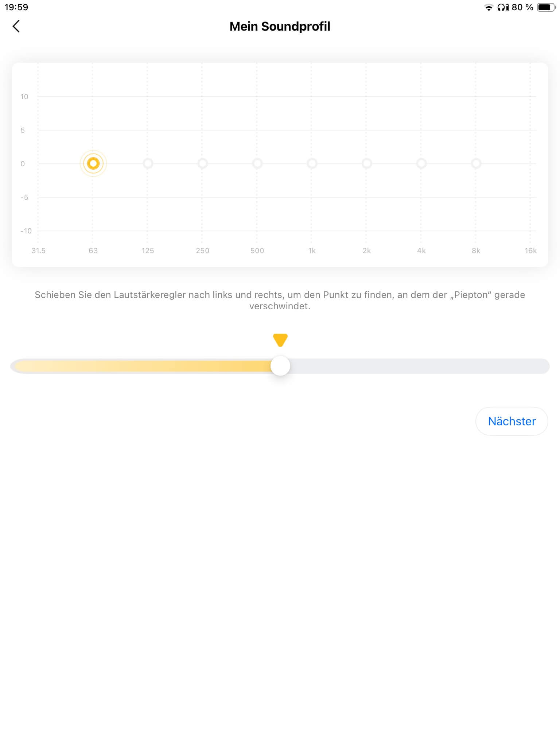The width and height of the screenshot is (560, 747).
Task: Click the 1k frequency graph point
Action: pos(312,163)
